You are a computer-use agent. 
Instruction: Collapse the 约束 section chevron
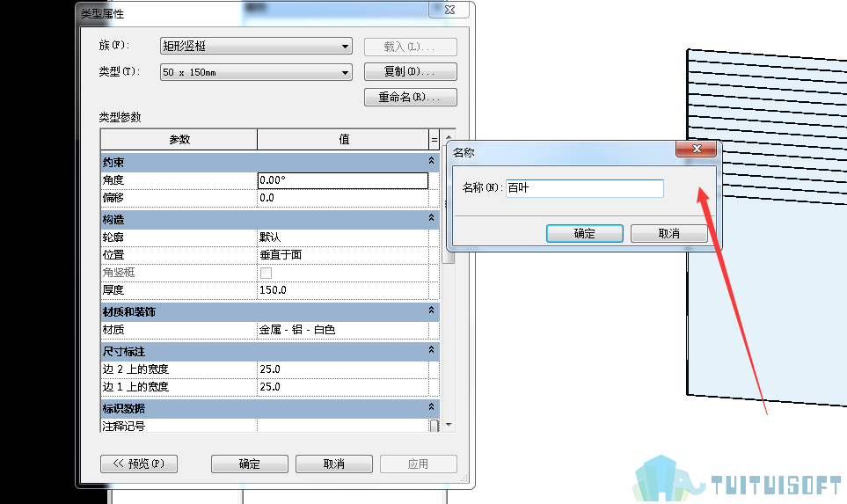[x=431, y=161]
